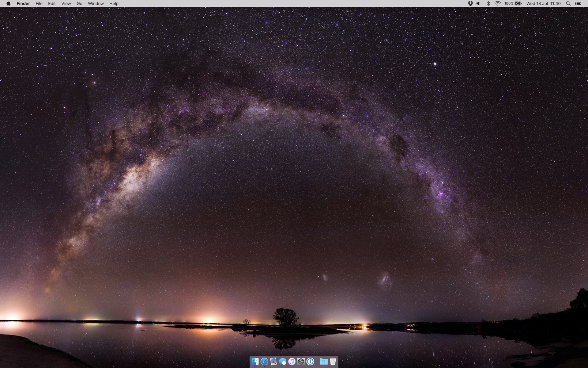Open the Go menu
588x368 pixels.
pos(79,3)
